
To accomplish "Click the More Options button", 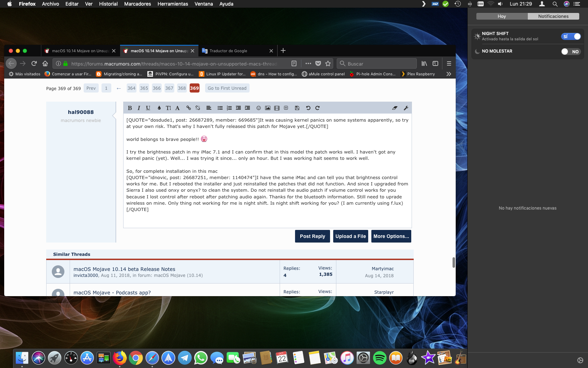I will coord(391,236).
